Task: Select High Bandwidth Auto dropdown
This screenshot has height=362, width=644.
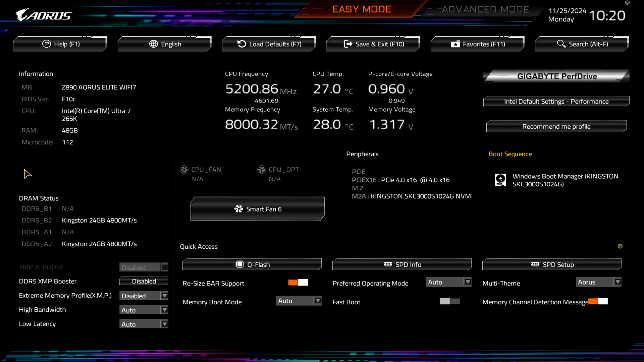Action: [x=143, y=309]
